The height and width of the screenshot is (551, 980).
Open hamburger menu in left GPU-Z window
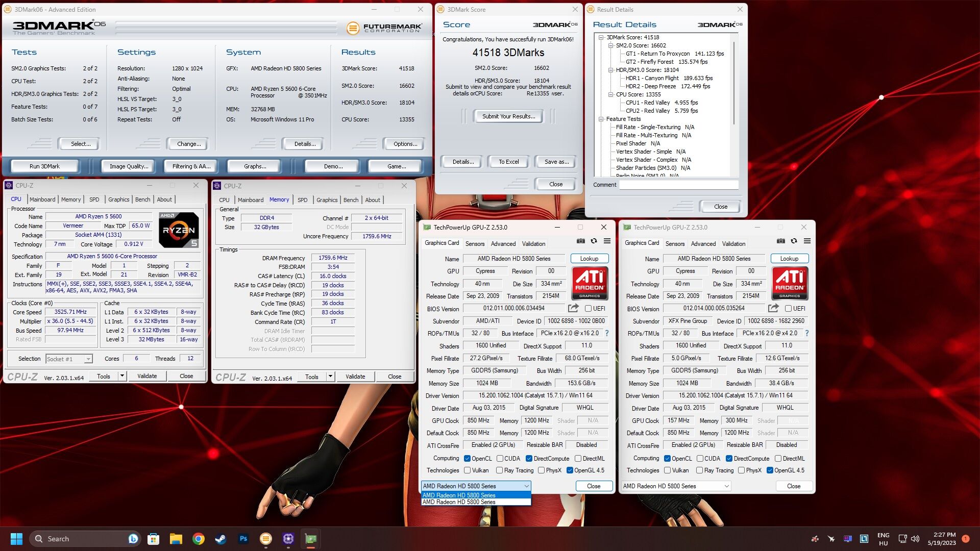[x=607, y=241]
